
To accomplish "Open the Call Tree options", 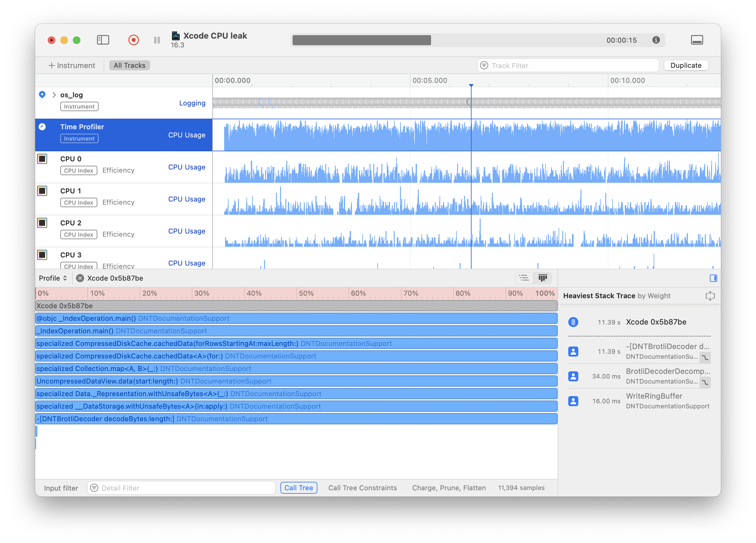I will (x=299, y=488).
